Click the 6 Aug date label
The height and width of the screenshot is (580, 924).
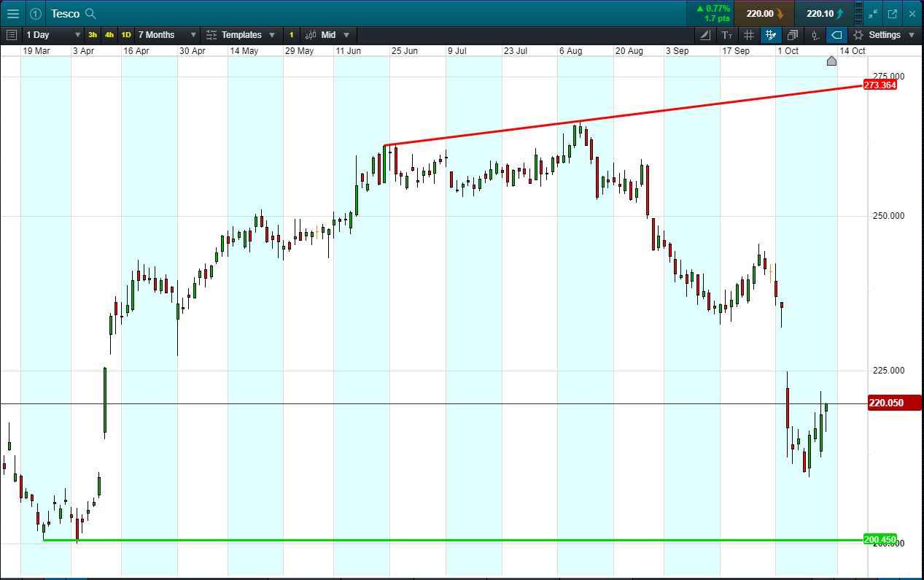coord(571,51)
